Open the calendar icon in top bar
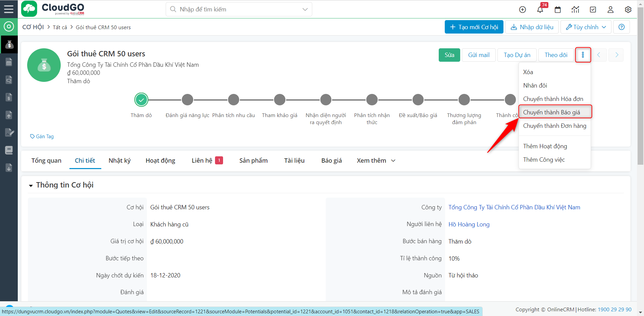This screenshot has height=316, width=644. [558, 9]
